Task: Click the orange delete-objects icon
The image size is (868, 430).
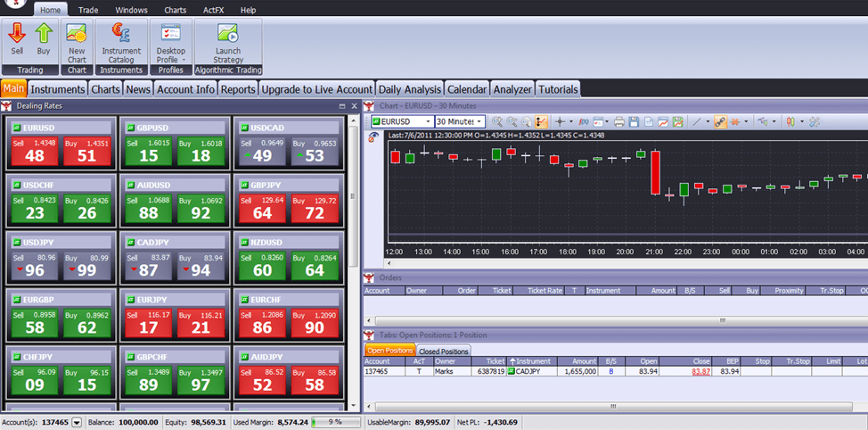Action: click(x=734, y=122)
